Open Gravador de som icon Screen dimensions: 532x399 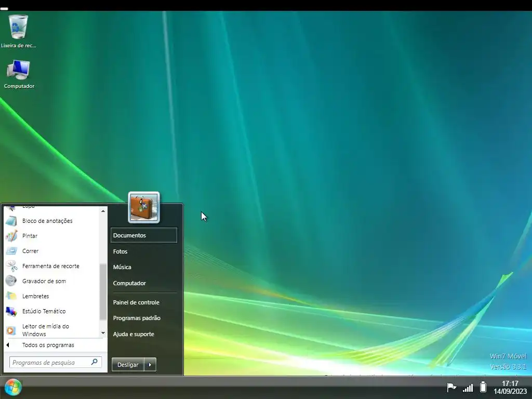[x=11, y=281]
